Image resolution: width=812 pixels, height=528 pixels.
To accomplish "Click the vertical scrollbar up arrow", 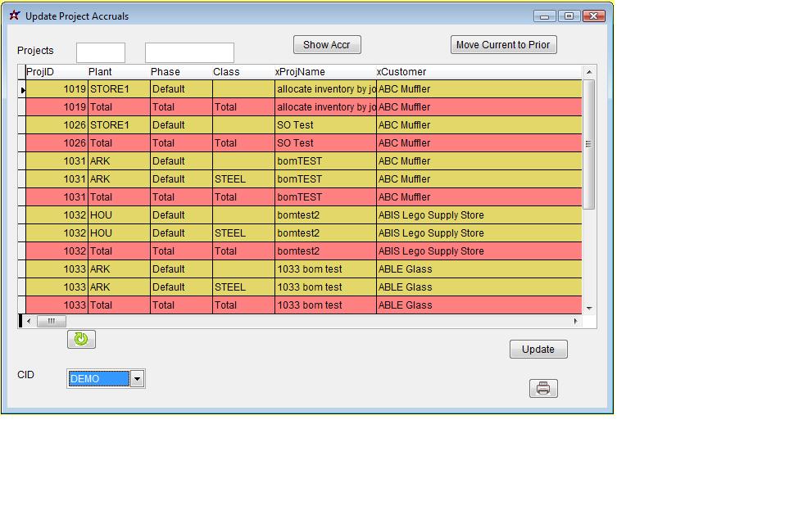I will point(588,73).
